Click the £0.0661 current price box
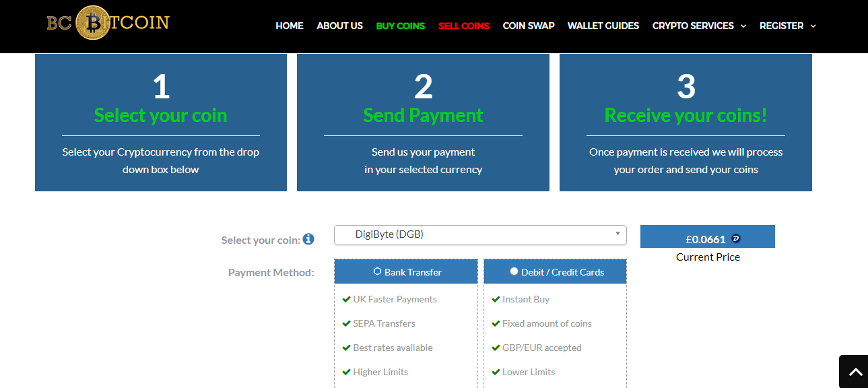Screen dimensions: 868x388 click(x=707, y=236)
